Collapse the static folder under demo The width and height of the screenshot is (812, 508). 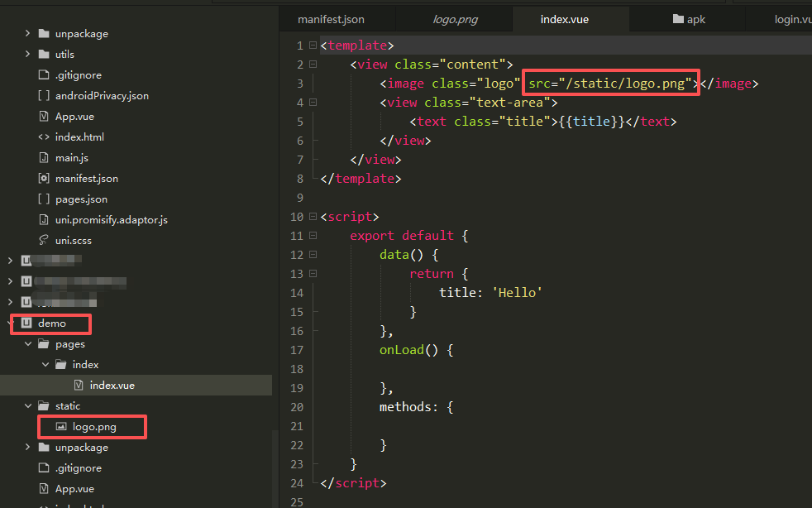(27, 406)
